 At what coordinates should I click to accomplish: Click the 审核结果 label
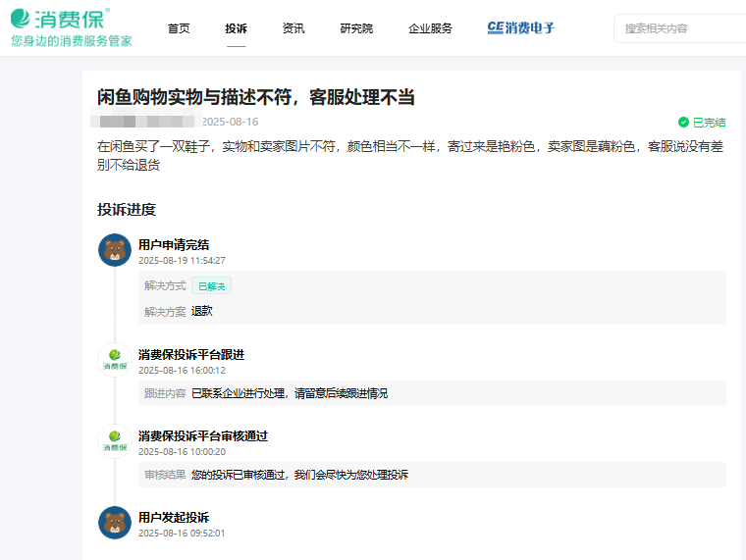point(165,475)
